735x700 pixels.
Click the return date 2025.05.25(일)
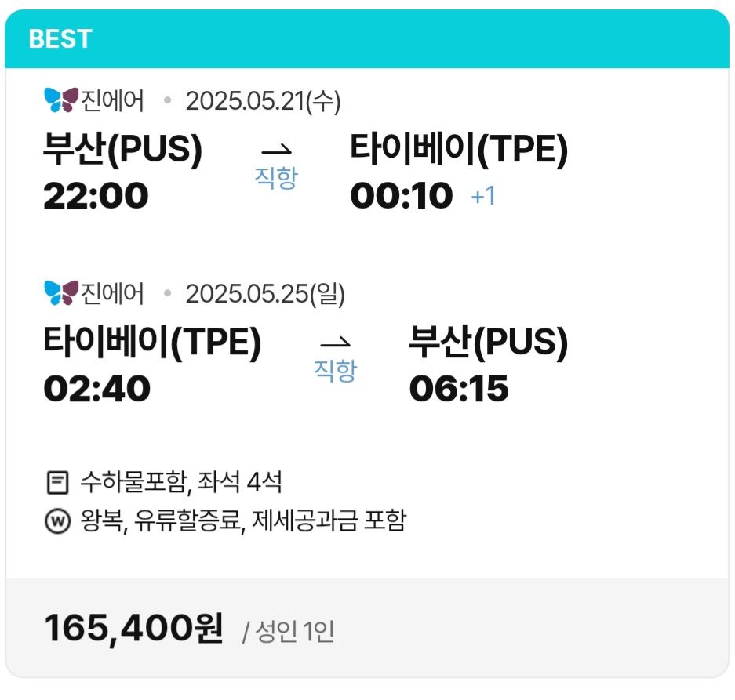(265, 294)
